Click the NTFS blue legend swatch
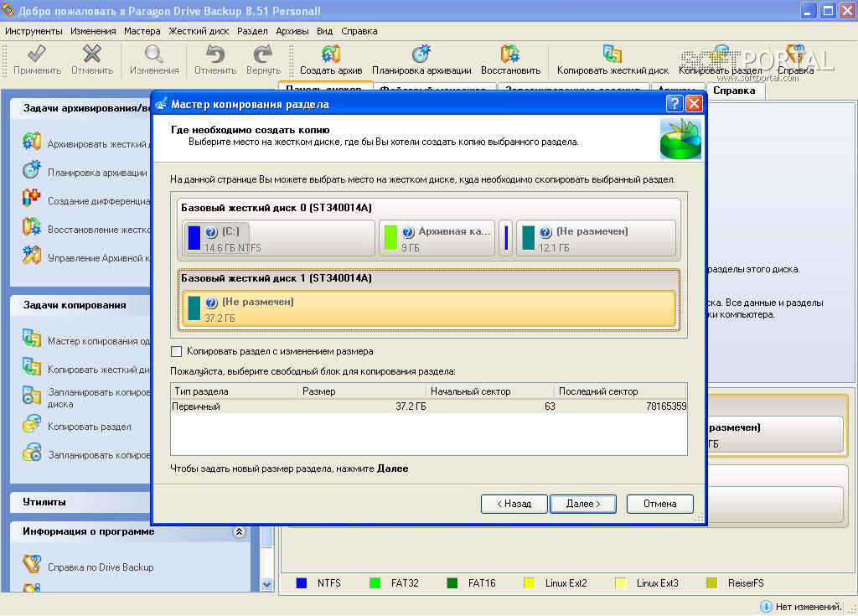The image size is (858, 616). coord(301,583)
